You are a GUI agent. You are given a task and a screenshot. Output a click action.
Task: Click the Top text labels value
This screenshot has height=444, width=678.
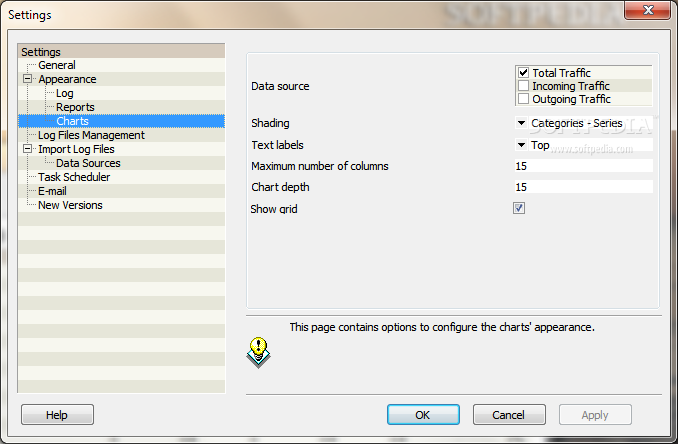pos(540,145)
